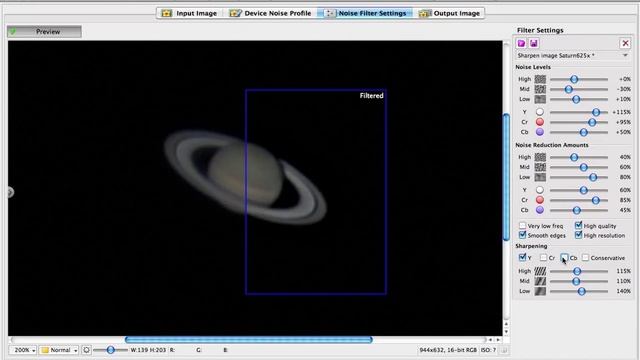Click the Sharpening Low slider showing 140%

coord(579,291)
